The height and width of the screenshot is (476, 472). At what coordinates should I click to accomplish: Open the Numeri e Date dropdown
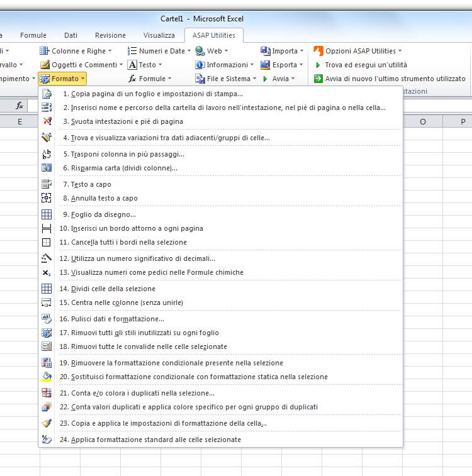[159, 51]
